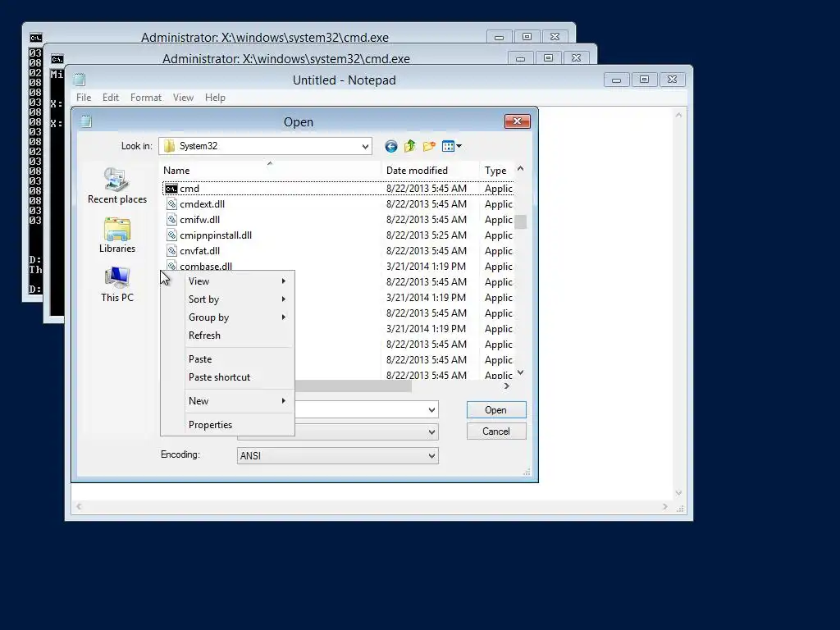Click the Notepad icon in the title bar
840x630 pixels.
point(80,80)
